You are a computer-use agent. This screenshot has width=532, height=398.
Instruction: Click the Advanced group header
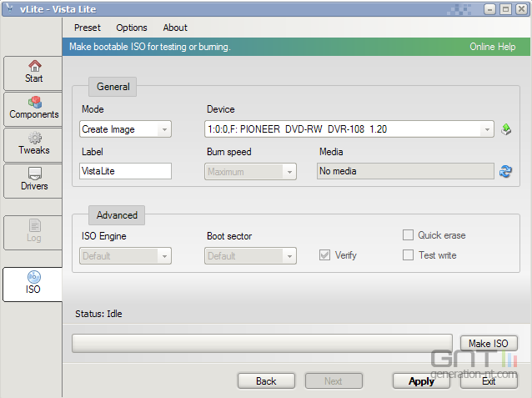click(117, 215)
